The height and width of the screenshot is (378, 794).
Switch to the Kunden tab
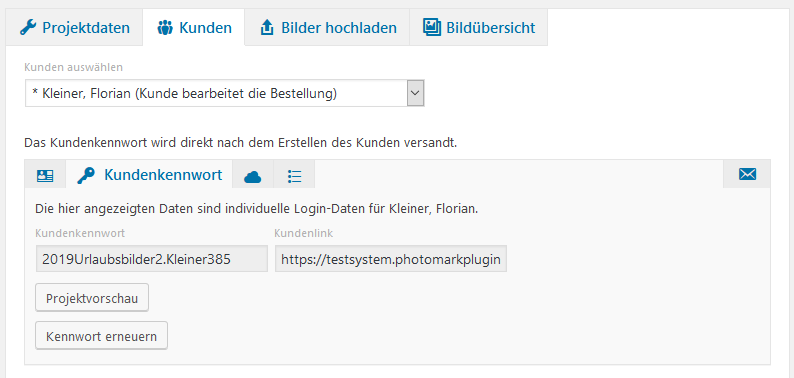[x=194, y=27]
